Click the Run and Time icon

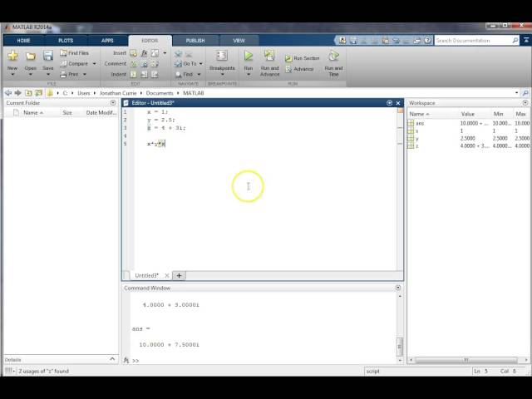pyautogui.click(x=333, y=56)
